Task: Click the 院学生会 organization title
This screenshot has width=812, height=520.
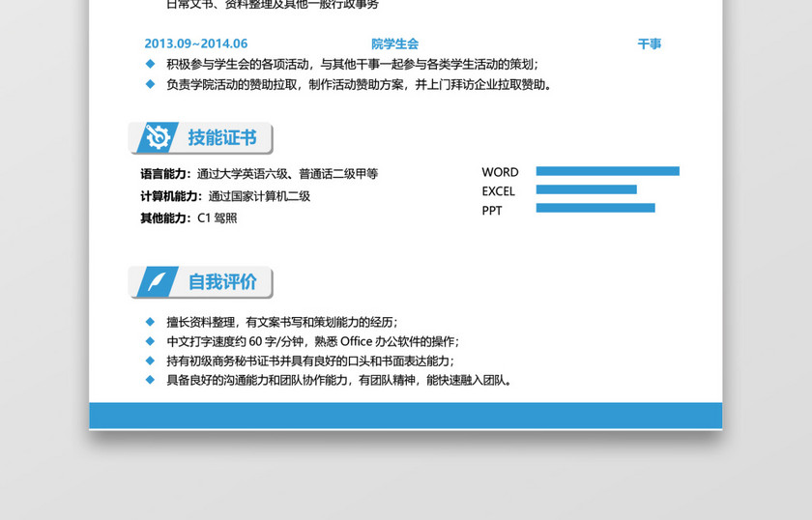Action: pyautogui.click(x=394, y=44)
